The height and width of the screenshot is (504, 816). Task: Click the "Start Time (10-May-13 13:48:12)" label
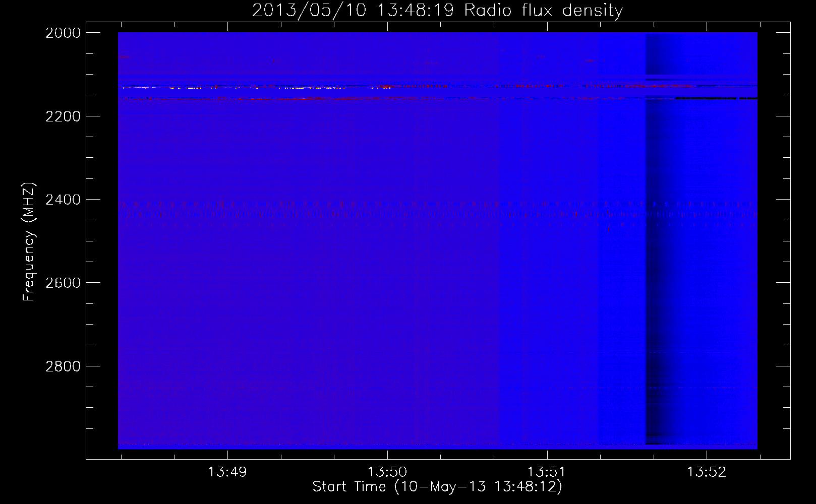click(437, 487)
